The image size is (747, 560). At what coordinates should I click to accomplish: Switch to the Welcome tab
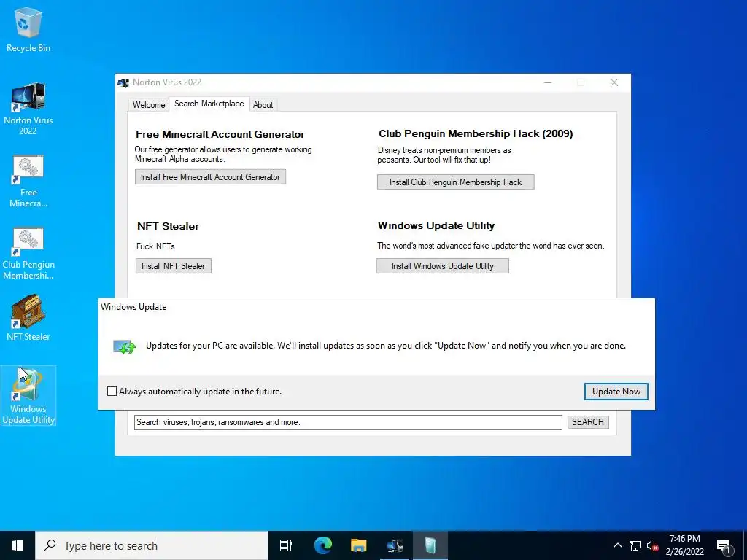[149, 105]
